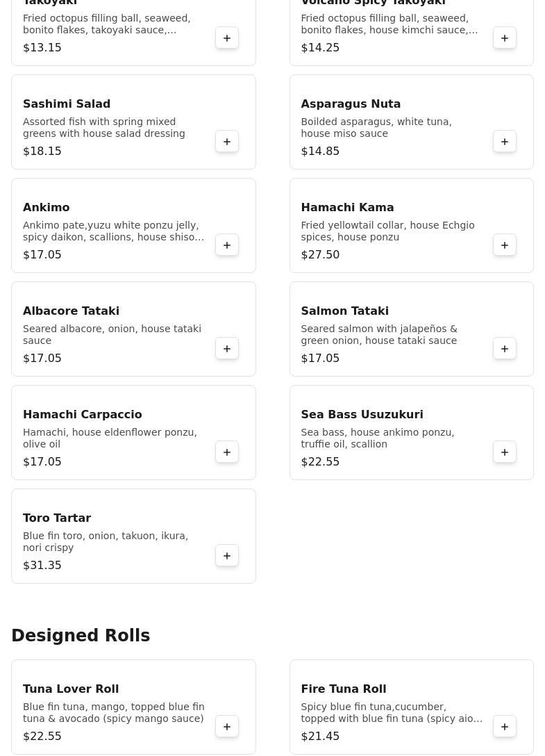
Task: Add Takoyaki to the order
Action: pos(227,38)
